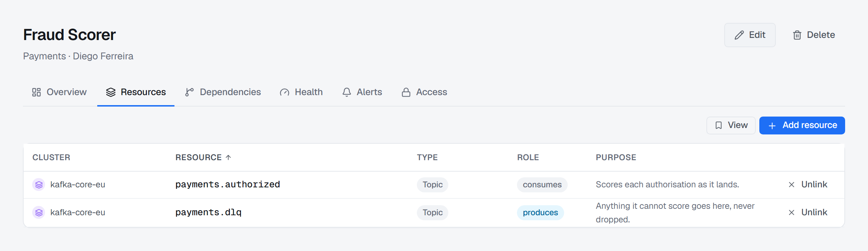Open the Access tab

pyautogui.click(x=424, y=92)
